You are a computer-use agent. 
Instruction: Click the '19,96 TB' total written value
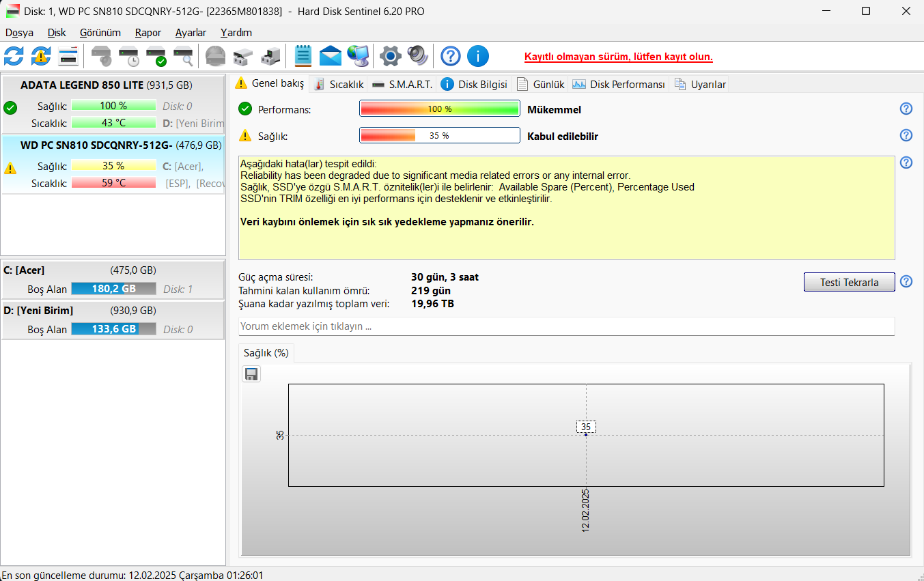433,304
